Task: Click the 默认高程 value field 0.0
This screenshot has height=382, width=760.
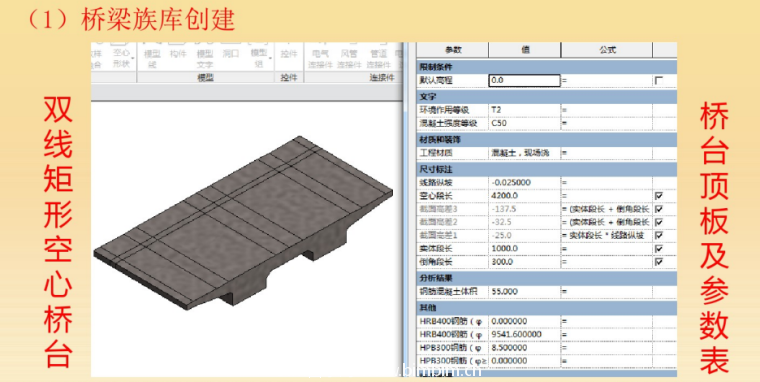Action: coord(524,80)
